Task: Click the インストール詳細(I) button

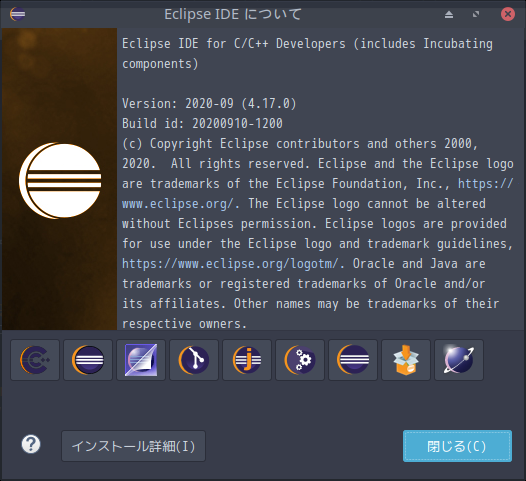Action: (x=134, y=446)
